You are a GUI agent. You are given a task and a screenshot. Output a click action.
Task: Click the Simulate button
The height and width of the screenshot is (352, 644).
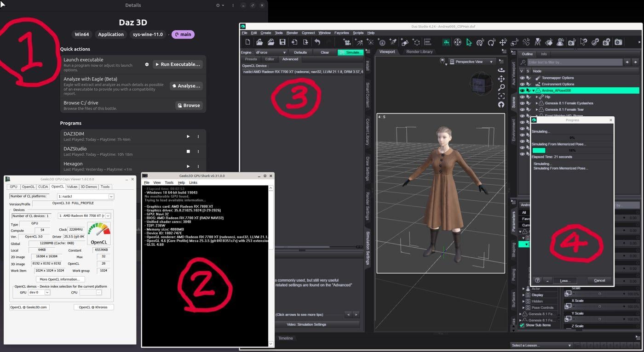click(x=351, y=52)
